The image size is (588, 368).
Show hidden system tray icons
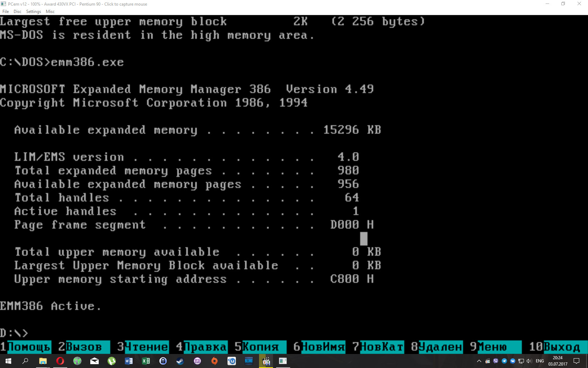(479, 361)
